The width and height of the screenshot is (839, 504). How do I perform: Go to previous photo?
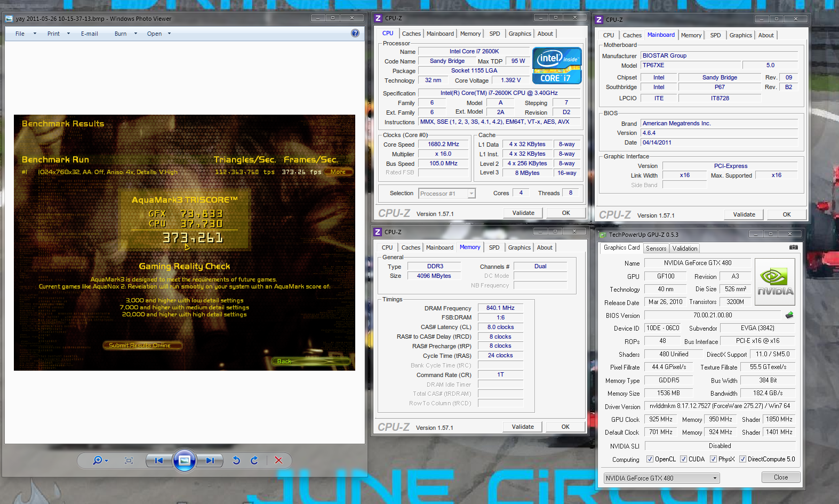[159, 460]
